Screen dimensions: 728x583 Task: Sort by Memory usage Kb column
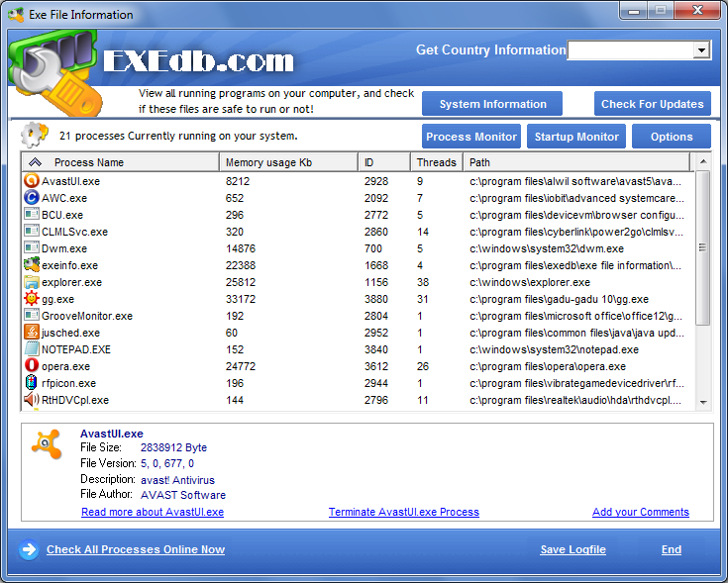(x=288, y=162)
